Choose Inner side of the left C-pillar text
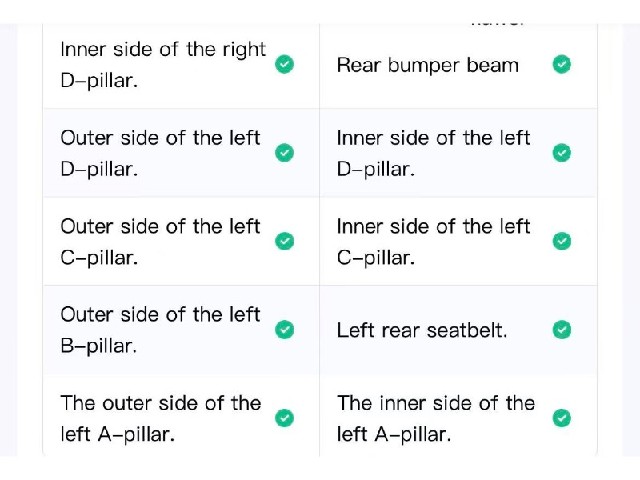The image size is (640, 480). click(x=433, y=242)
